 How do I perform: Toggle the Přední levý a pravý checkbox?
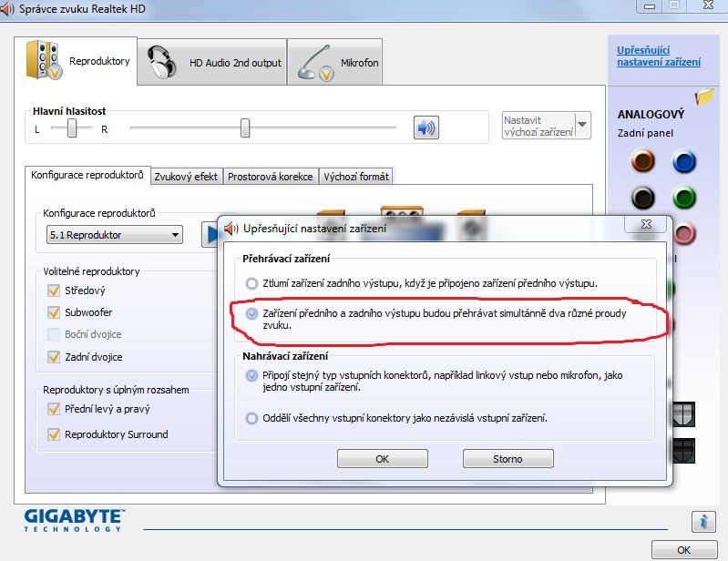(54, 409)
